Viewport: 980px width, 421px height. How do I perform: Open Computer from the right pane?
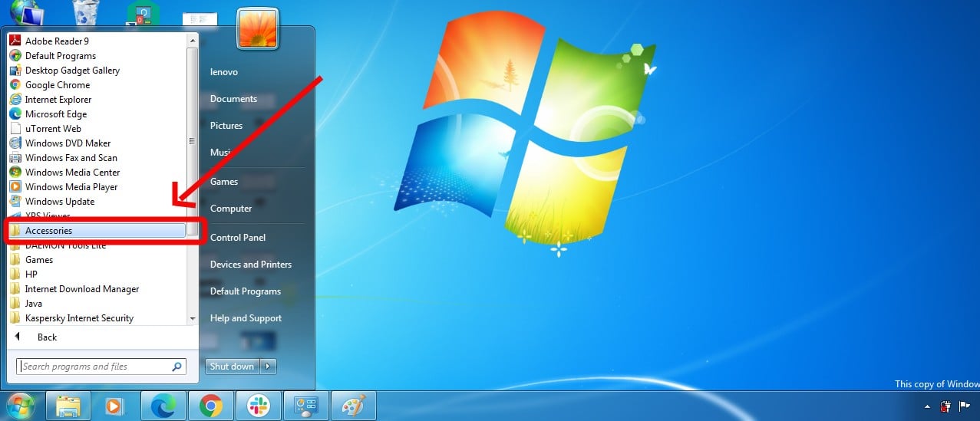(231, 209)
